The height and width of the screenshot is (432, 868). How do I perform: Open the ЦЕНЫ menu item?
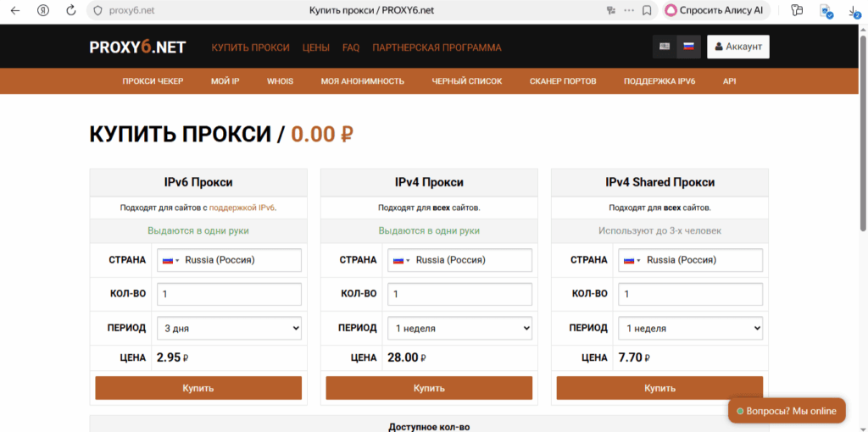(316, 47)
